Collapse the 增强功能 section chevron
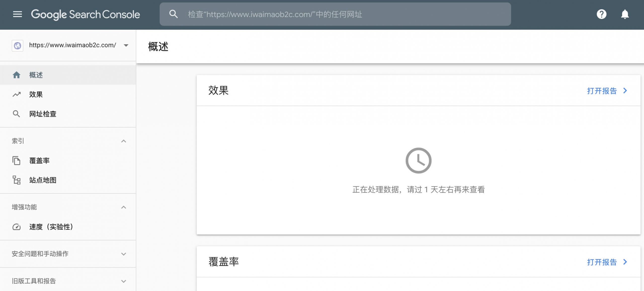644x291 pixels. 124,207
